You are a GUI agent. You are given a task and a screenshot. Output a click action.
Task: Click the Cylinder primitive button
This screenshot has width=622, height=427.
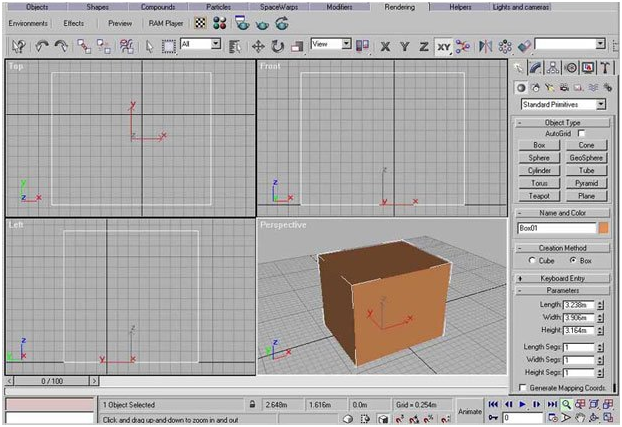pos(539,171)
